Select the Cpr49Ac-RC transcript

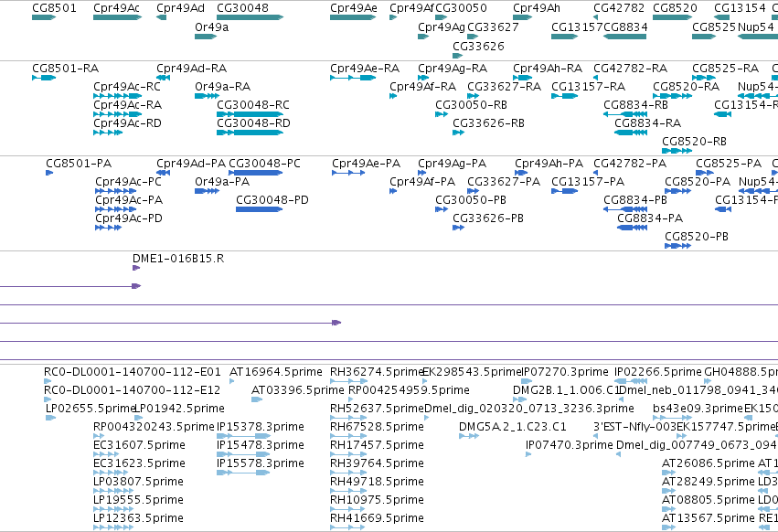117,96
